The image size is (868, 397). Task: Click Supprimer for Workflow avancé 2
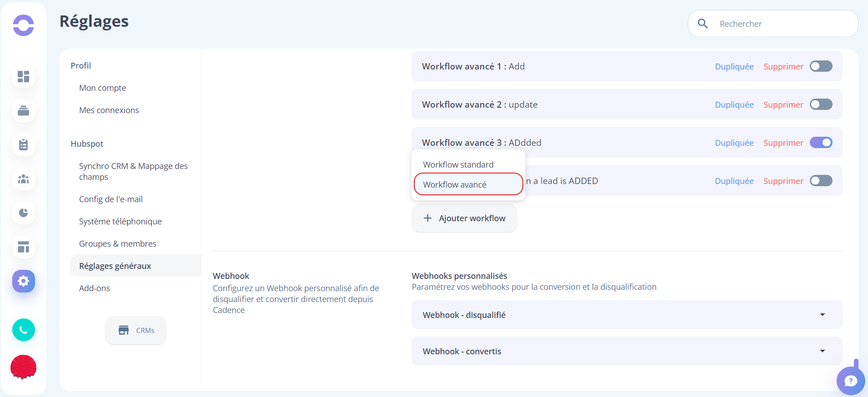783,104
